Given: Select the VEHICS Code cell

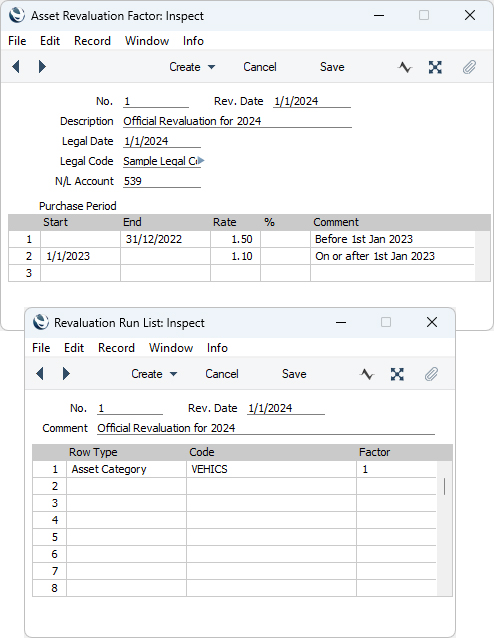Looking at the screenshot, I should pos(271,469).
